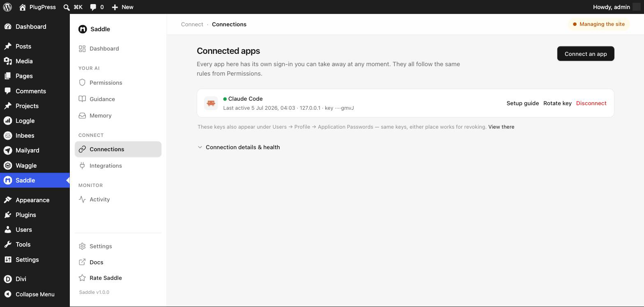The width and height of the screenshot is (644, 307).
Task: Open Saddle Dashboard in the Saddle sidebar
Action: click(x=118, y=48)
